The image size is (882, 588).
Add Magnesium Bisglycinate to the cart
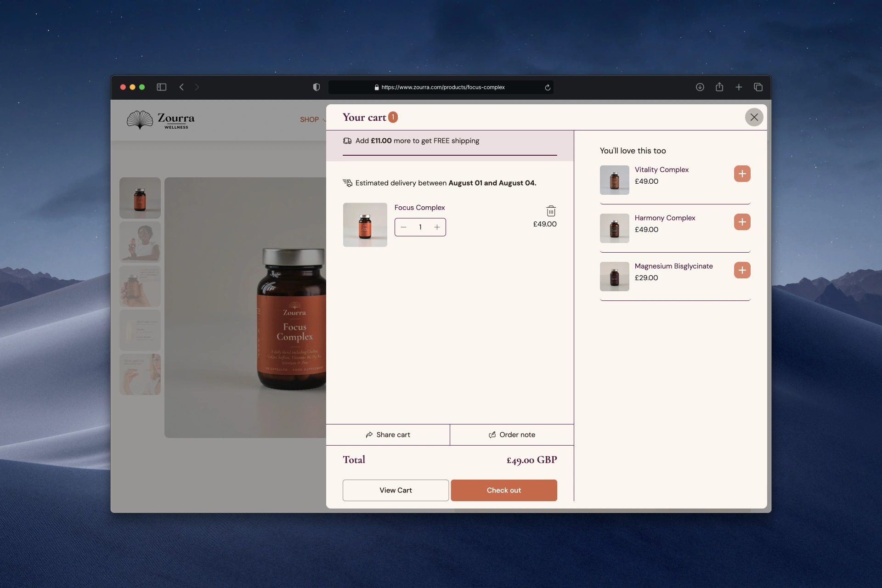pos(742,270)
